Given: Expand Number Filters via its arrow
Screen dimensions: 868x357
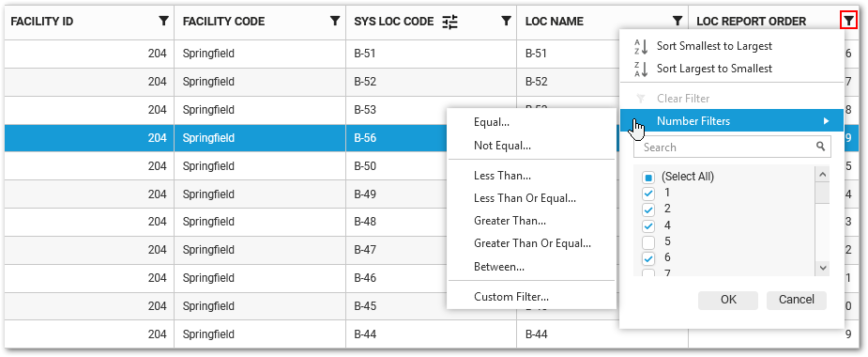Looking at the screenshot, I should point(826,121).
